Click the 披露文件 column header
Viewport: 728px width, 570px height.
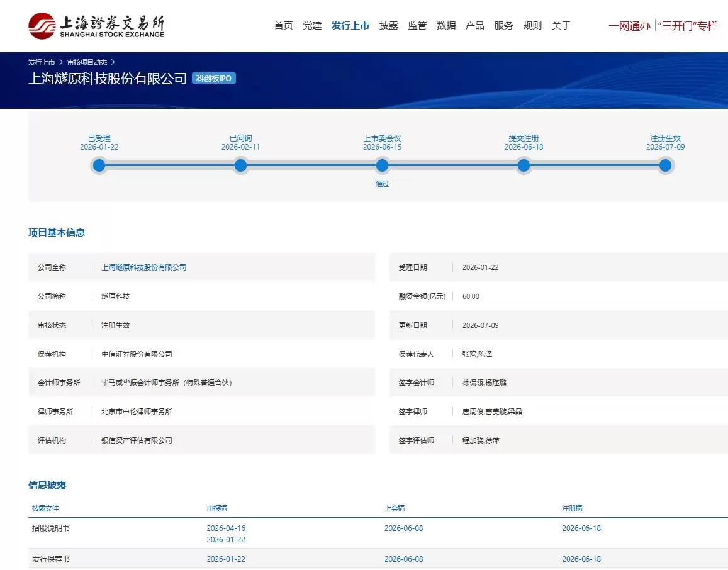45,508
